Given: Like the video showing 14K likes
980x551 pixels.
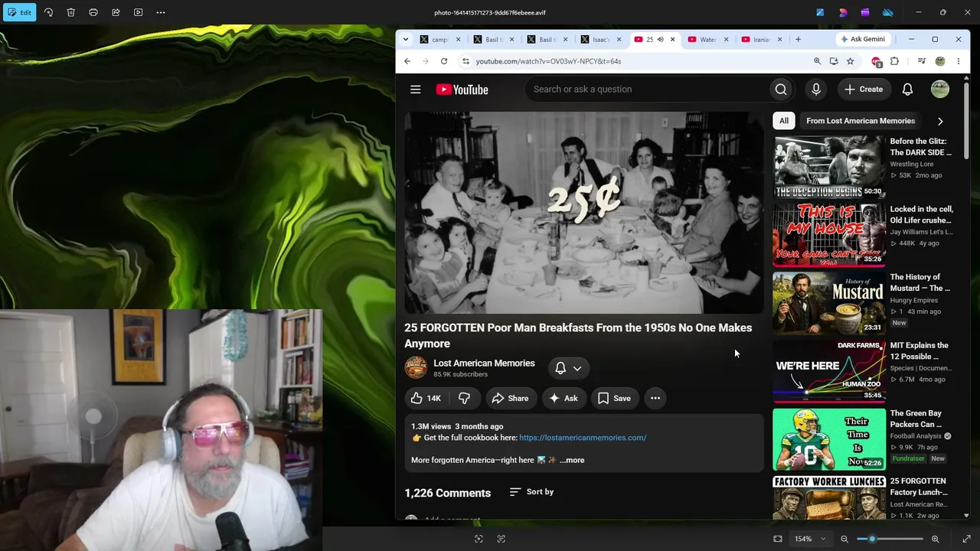Looking at the screenshot, I should click(426, 398).
